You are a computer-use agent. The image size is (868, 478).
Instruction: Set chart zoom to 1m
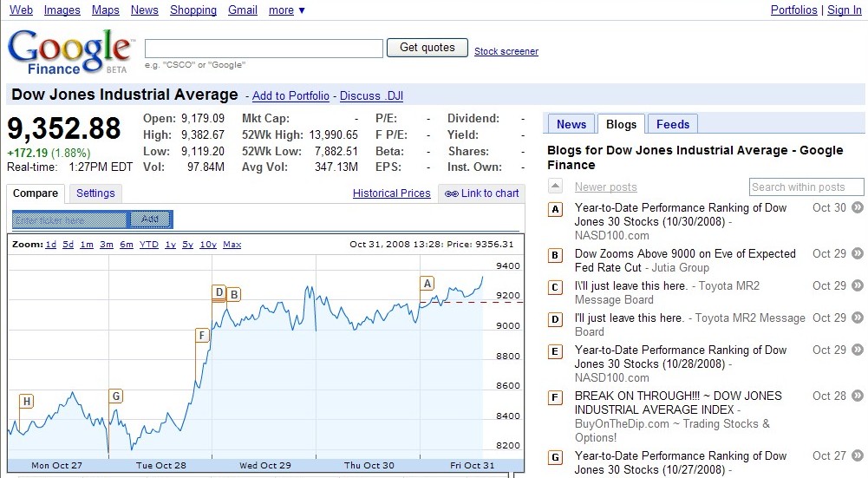click(x=87, y=245)
